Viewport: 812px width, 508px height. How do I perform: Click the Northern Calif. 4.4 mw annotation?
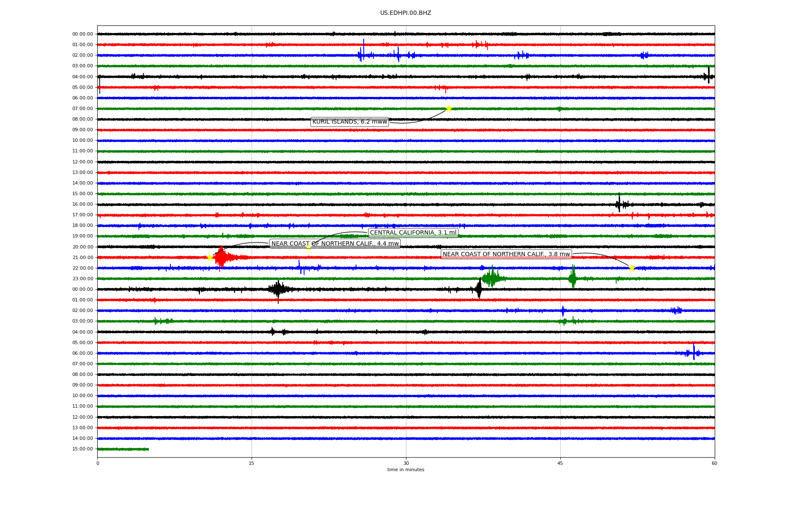click(335, 244)
